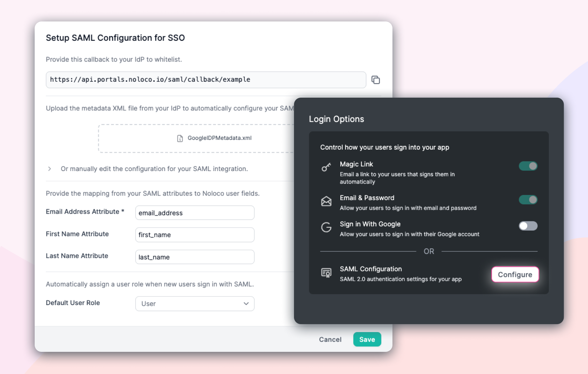Disable the Magic Link toggle
The height and width of the screenshot is (374, 588).
click(528, 166)
